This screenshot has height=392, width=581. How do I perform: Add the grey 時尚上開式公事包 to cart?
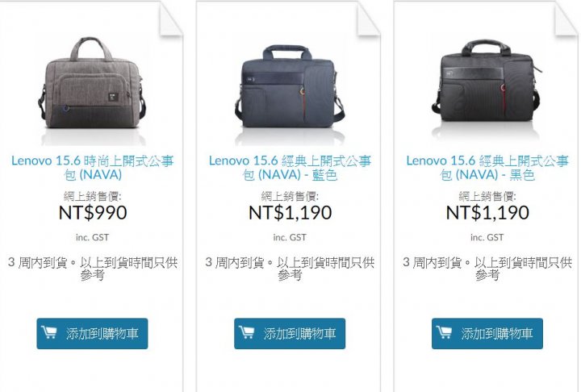point(92,333)
